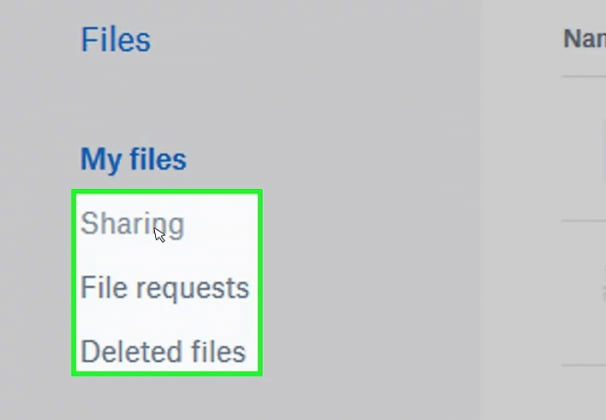Sort by the Name column header
This screenshot has height=420, width=606.
585,39
